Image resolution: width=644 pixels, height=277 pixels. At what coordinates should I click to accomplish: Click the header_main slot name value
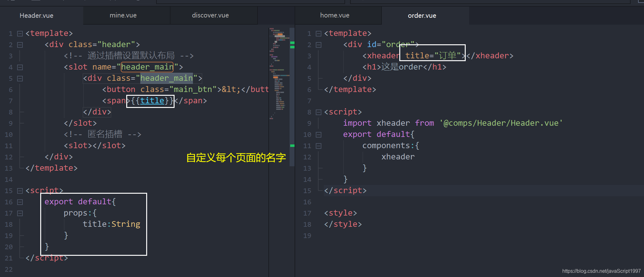pos(147,67)
